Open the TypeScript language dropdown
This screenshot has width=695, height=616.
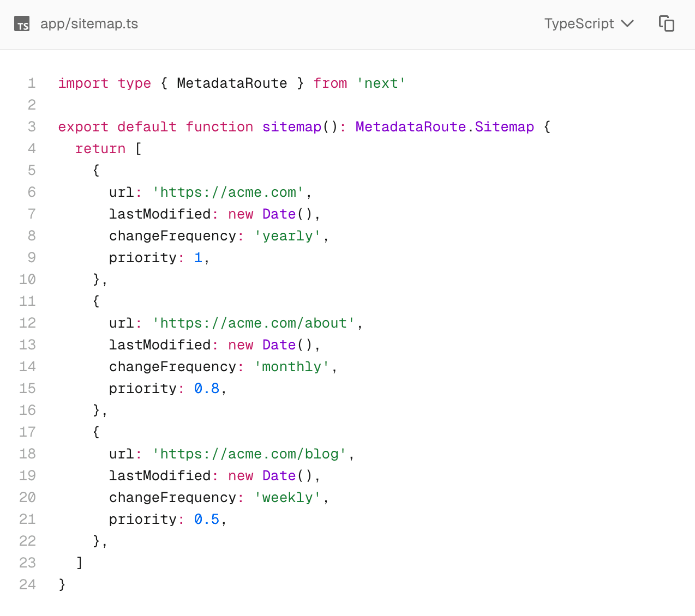pyautogui.click(x=589, y=24)
